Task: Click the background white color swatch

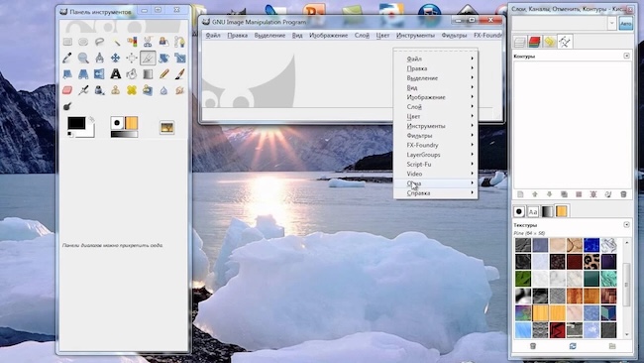Action: point(90,132)
